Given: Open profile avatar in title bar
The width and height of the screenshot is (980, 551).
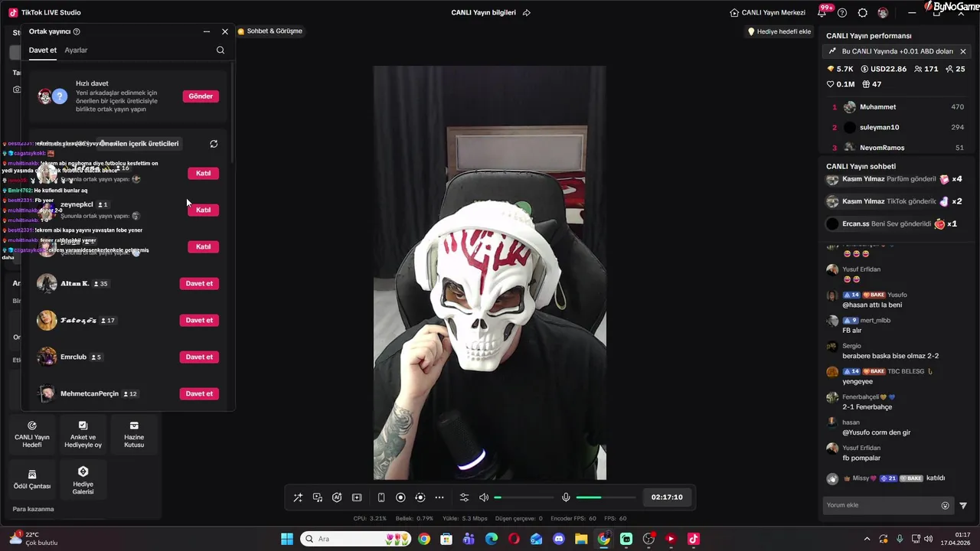Looking at the screenshot, I should point(883,13).
